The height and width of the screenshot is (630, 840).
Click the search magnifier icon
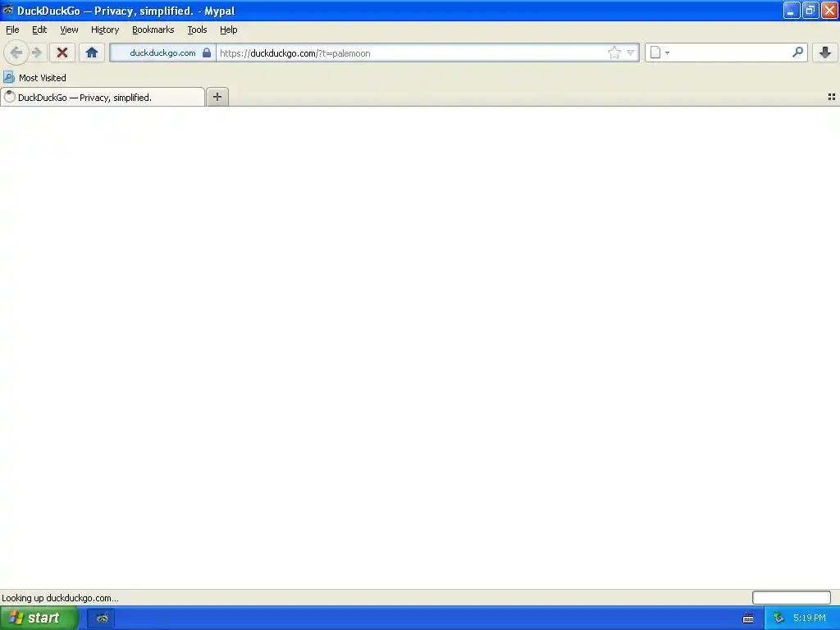tap(797, 52)
